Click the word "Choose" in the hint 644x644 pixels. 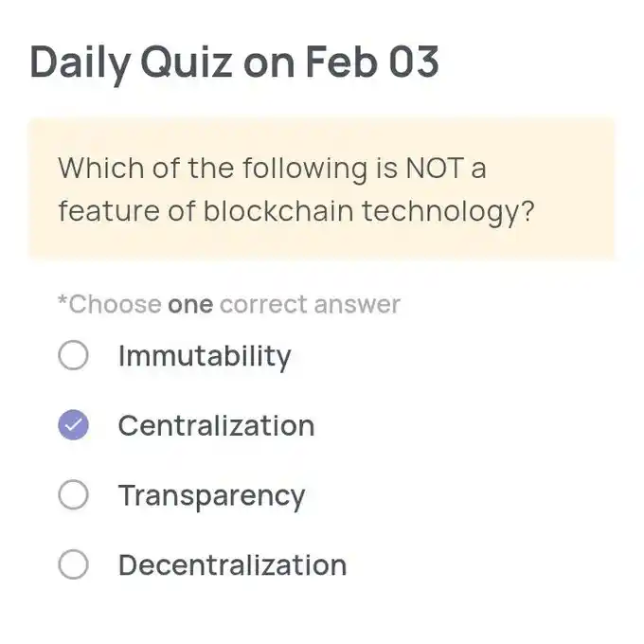[115, 305]
